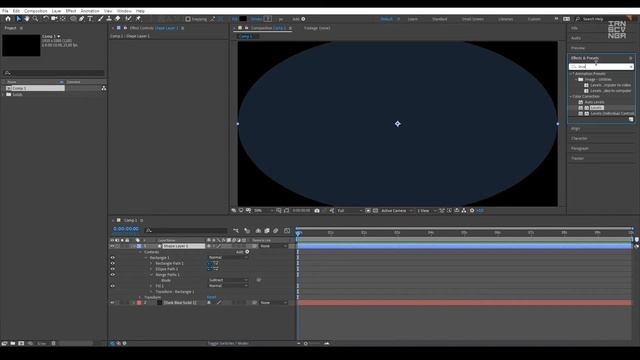Toggle visibility of Rectangle 1 group

112,258
